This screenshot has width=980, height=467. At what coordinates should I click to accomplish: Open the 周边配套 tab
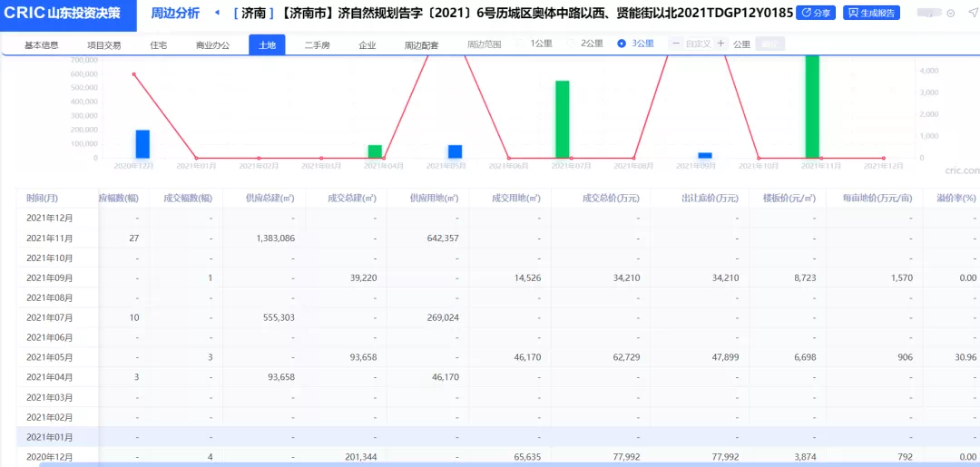pos(421,44)
